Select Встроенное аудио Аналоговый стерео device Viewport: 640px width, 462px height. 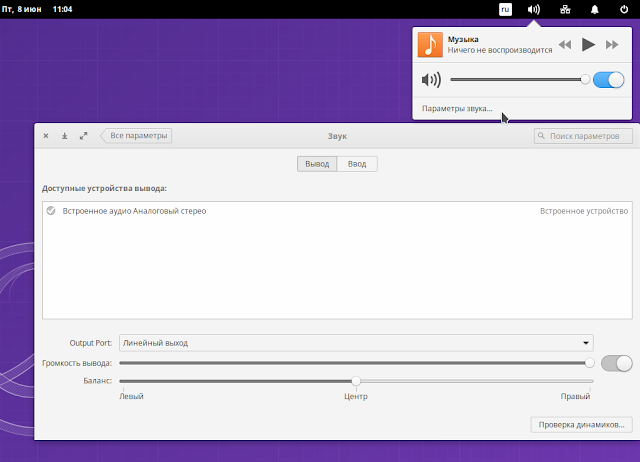337,211
